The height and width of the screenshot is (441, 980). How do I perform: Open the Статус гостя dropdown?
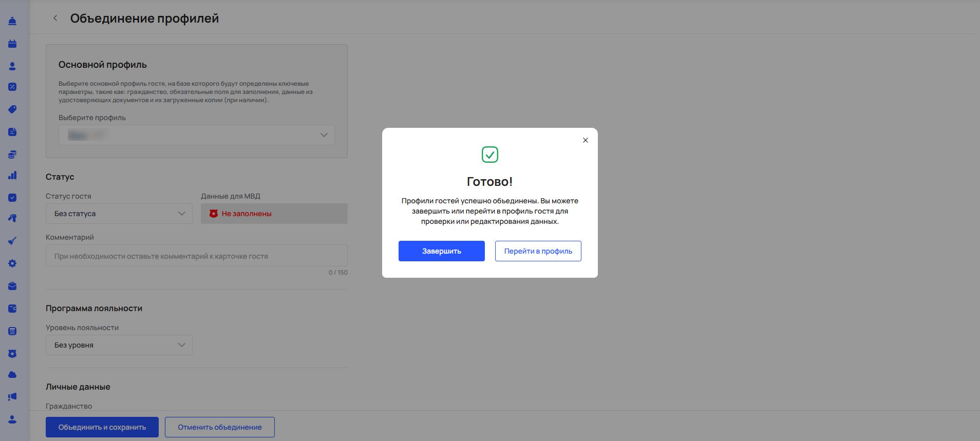click(x=119, y=214)
